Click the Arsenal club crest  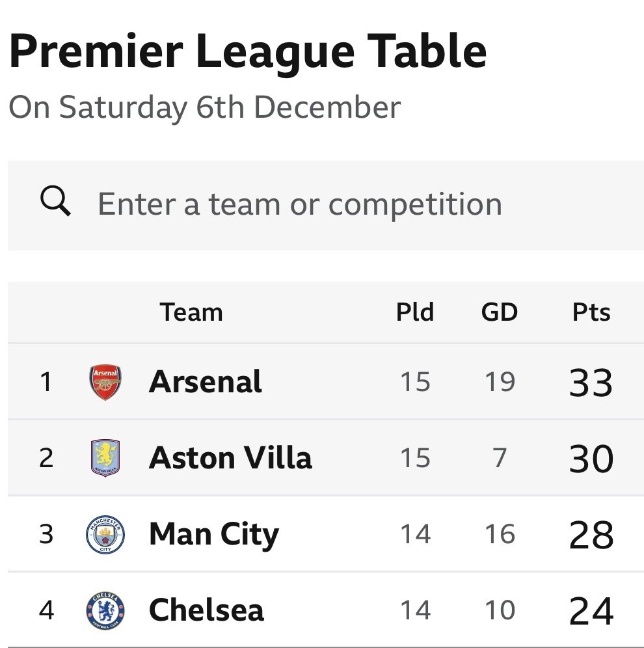105,382
